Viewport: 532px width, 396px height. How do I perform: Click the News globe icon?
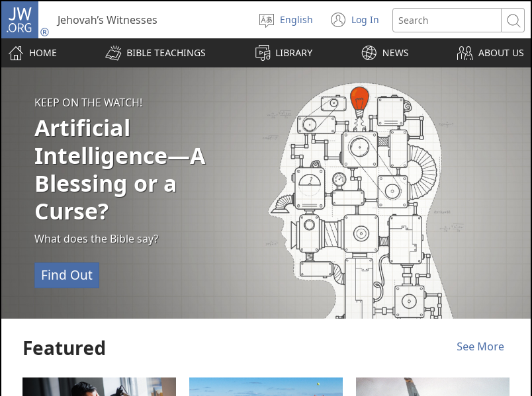(369, 53)
